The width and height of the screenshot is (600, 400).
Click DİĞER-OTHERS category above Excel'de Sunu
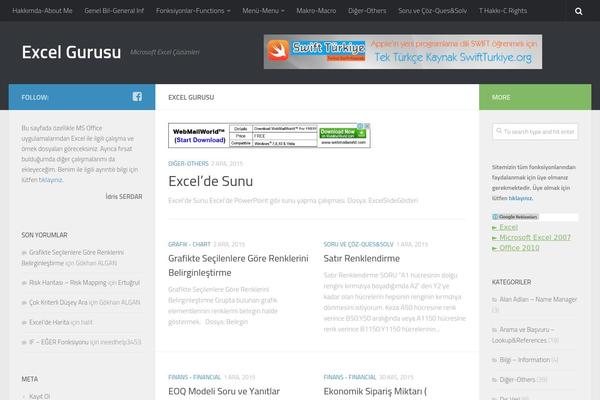tap(188, 163)
